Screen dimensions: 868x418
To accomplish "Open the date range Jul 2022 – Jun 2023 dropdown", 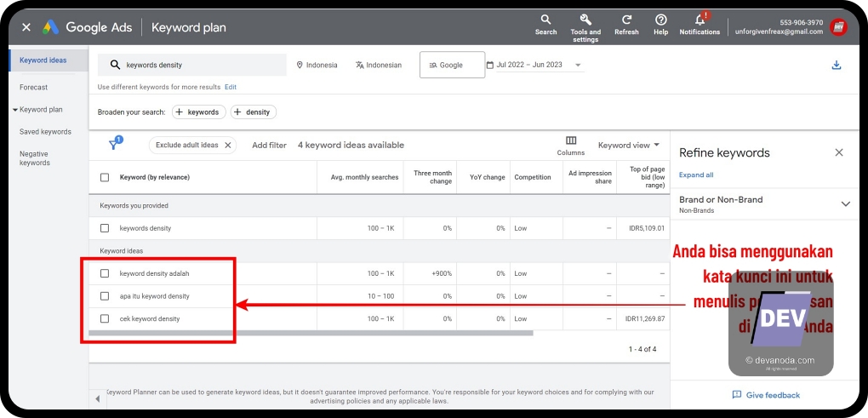I will pos(534,65).
